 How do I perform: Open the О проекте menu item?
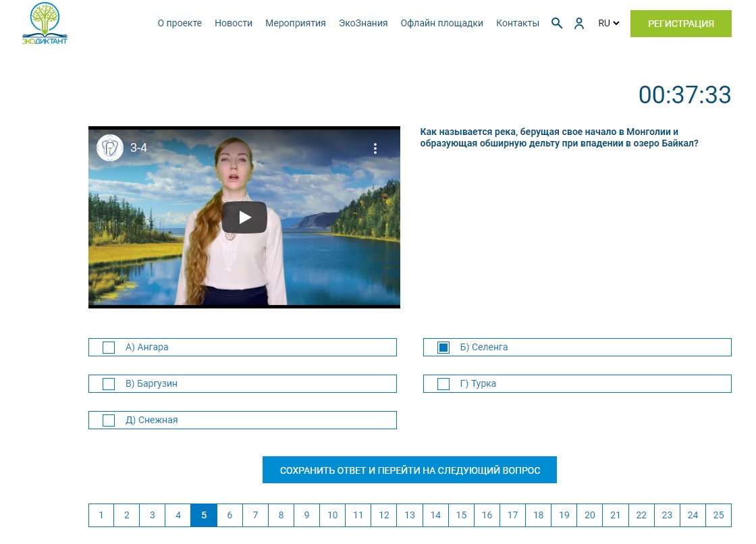pyautogui.click(x=180, y=23)
